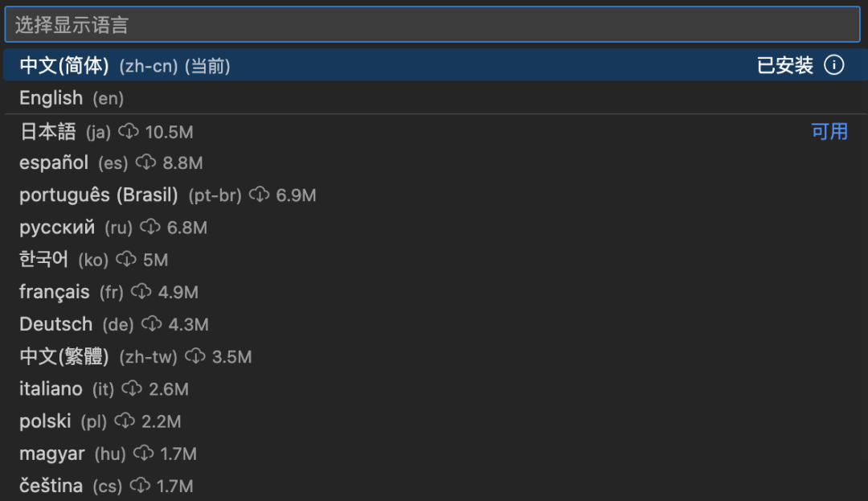
Task: Click the 已安装 installed label
Action: click(785, 66)
